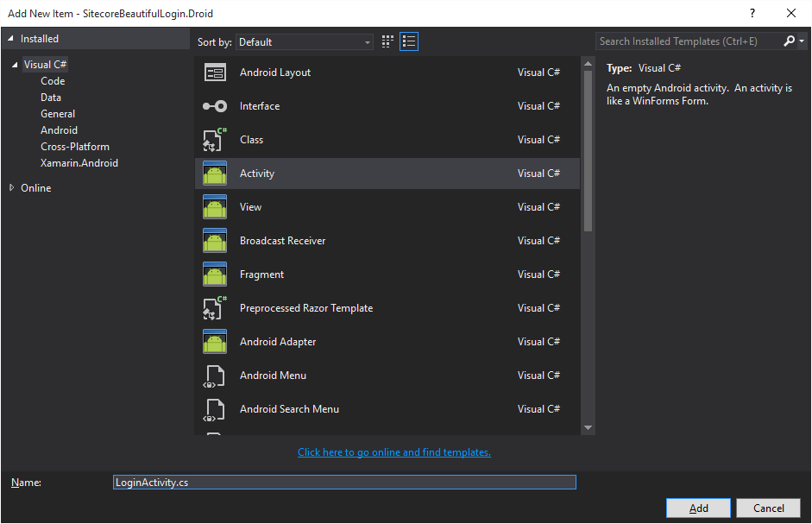Open the Help question mark button
Screen dimensions: 812x524
752,13
